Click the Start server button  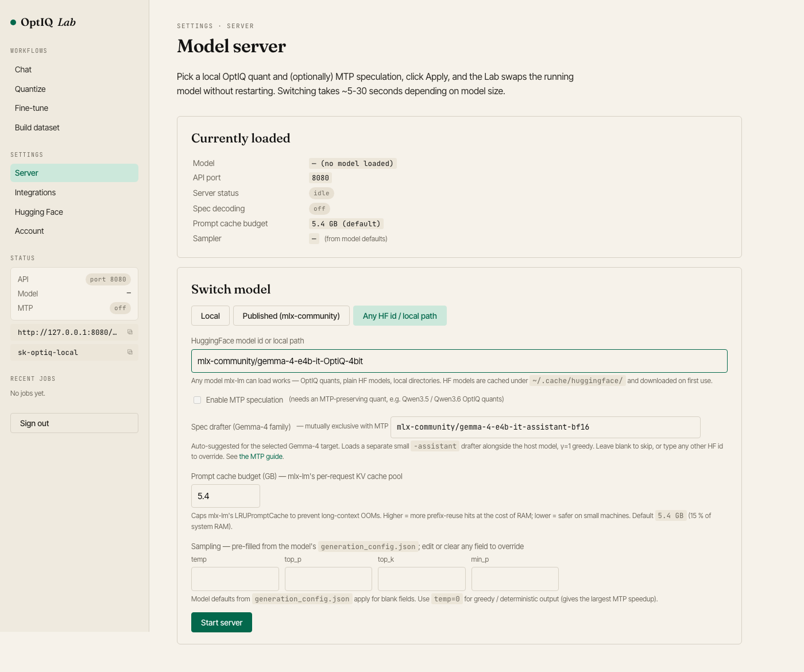(x=222, y=623)
